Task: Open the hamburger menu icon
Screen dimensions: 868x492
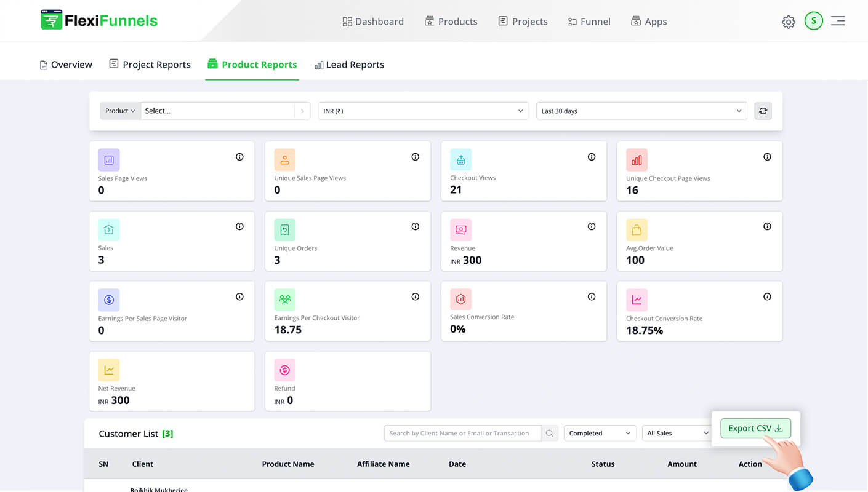Action: click(837, 21)
